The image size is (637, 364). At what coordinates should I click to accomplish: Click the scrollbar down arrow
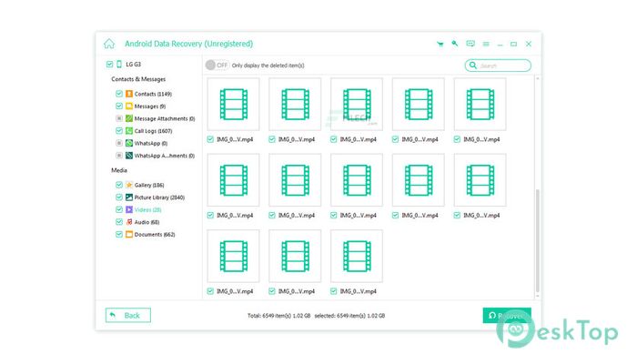[538, 296]
